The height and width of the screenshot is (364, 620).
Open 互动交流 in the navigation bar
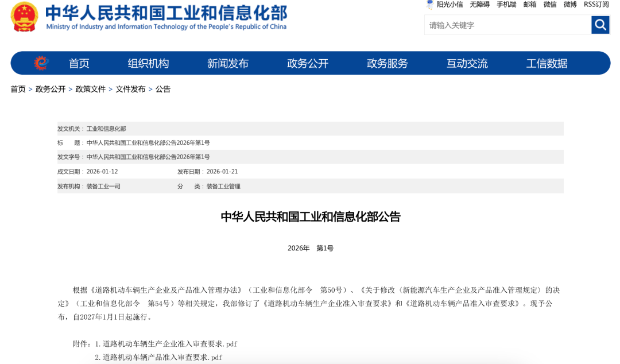[467, 63]
